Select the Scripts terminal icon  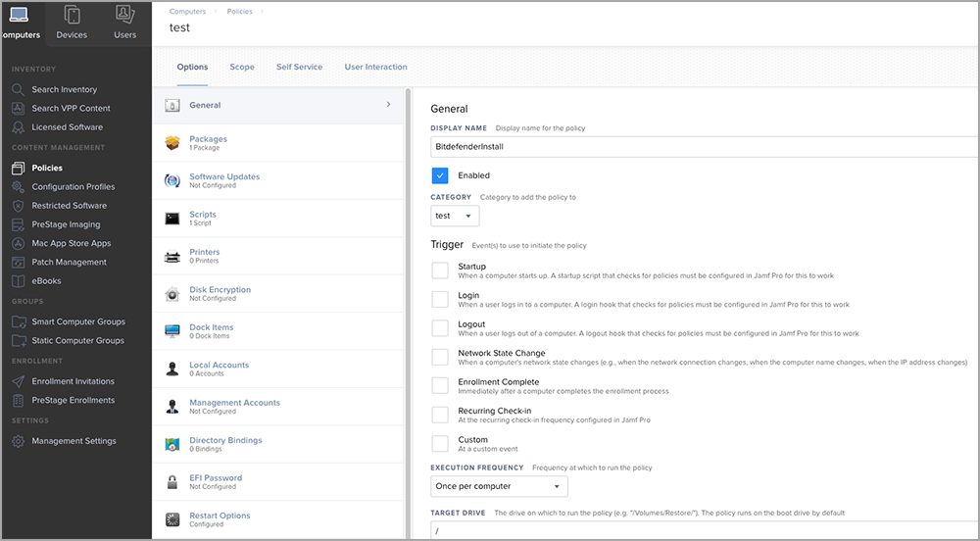172,219
